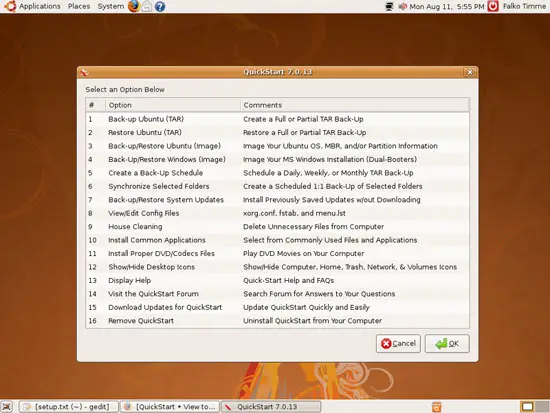Click the OK button
This screenshot has width=550, height=413.
point(447,344)
